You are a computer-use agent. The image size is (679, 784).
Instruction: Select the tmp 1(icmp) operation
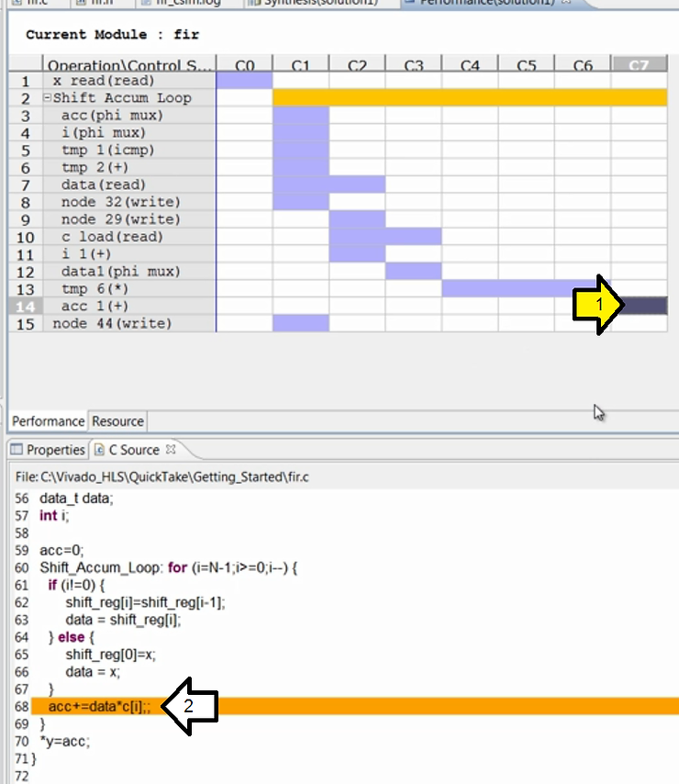[x=129, y=150]
